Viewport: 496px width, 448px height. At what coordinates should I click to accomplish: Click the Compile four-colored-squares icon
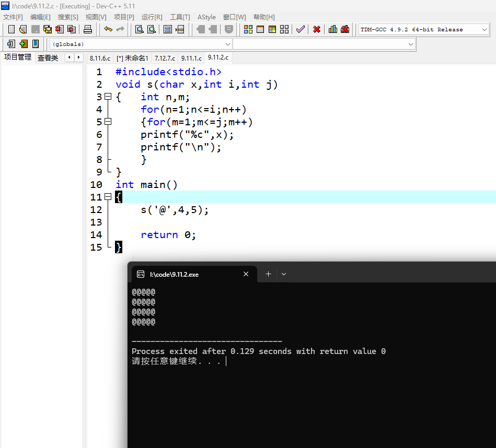[x=248, y=29]
